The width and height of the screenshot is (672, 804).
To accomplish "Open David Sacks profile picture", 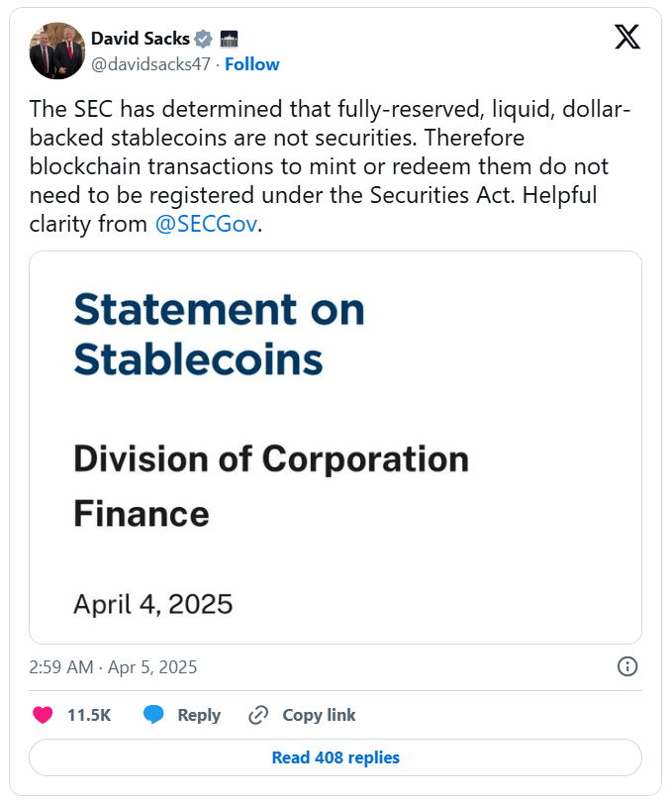I will click(56, 51).
